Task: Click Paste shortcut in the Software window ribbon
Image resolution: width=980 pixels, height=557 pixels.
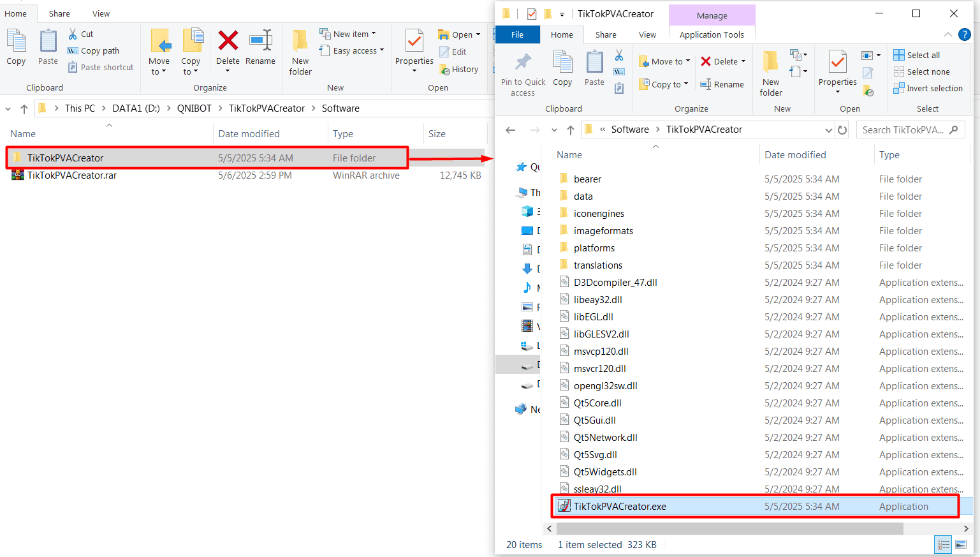Action: (101, 67)
